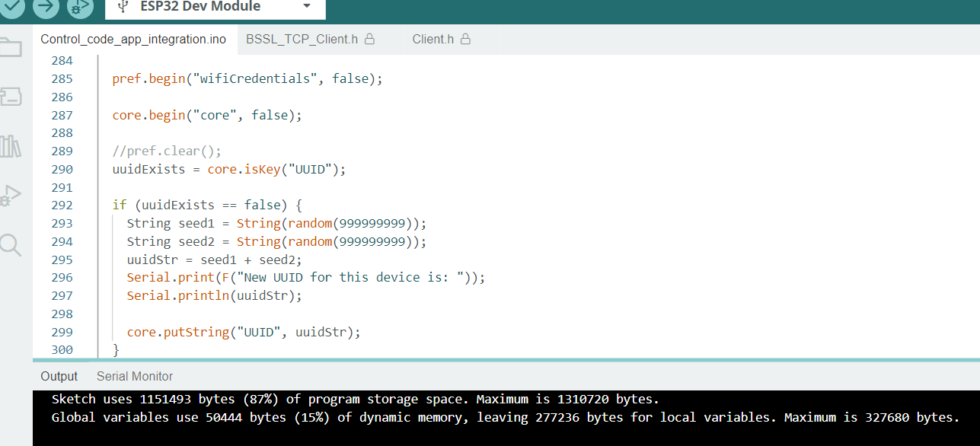Open the Serial Monitor tab
980x446 pixels.
(x=135, y=376)
